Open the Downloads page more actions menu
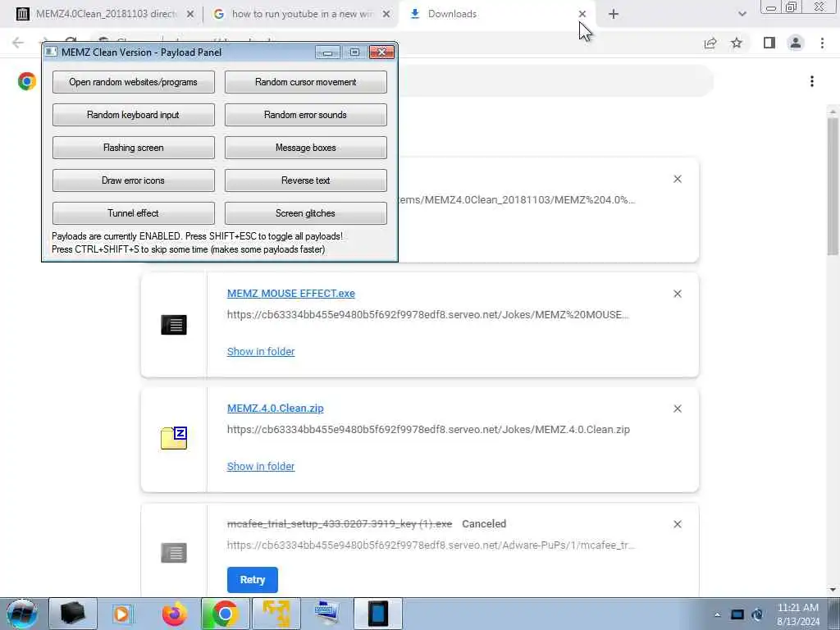Viewport: 840px width, 630px height. point(812,81)
